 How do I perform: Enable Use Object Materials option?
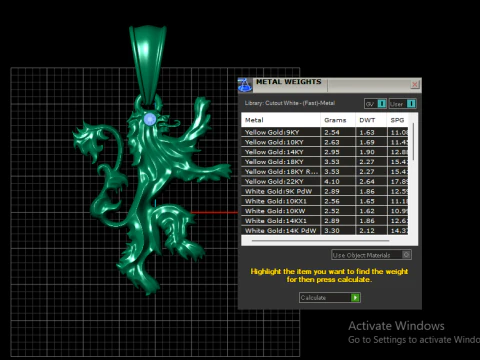[371, 255]
